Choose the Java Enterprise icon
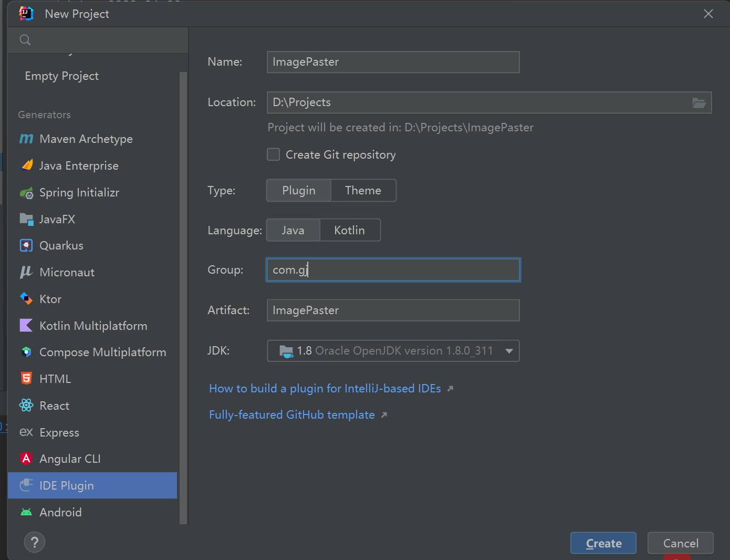 pyautogui.click(x=26, y=165)
